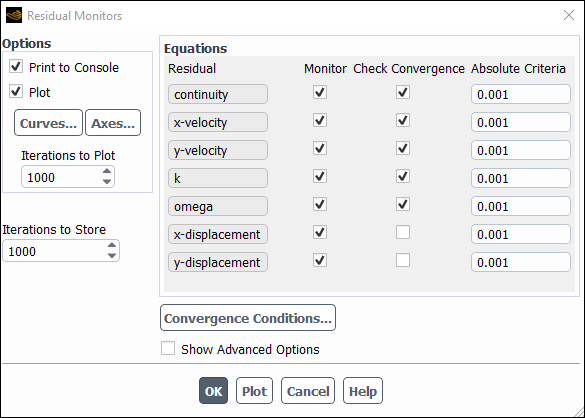Increase Iterations to Plot with up arrow

(x=107, y=171)
